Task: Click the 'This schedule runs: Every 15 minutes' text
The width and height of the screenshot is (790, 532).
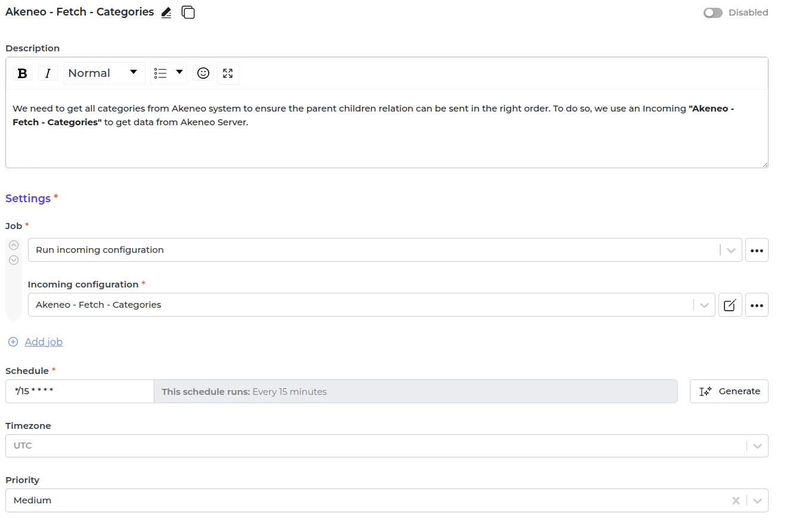Action: tap(244, 392)
